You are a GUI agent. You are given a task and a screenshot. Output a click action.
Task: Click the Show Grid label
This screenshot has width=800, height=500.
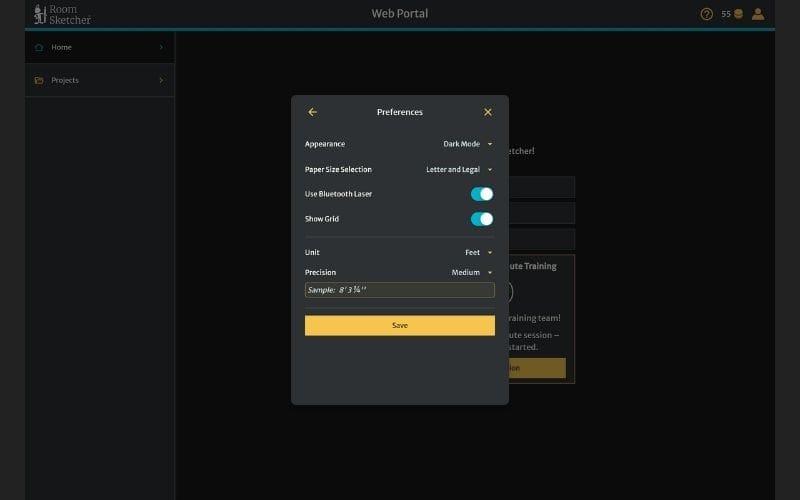coord(322,219)
